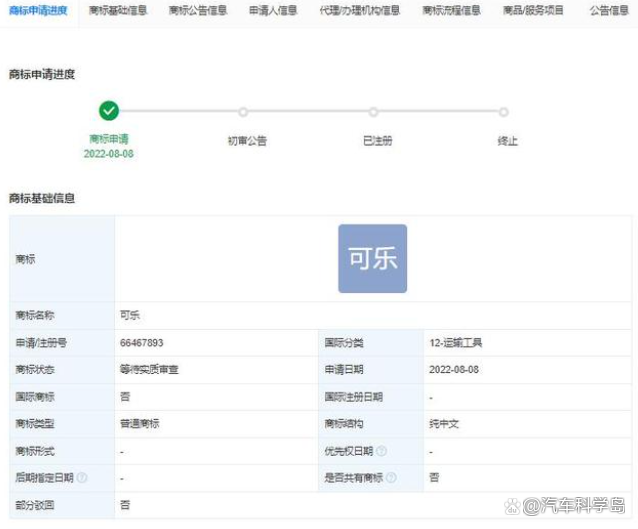Click the 已注册 step label
This screenshot has width=638, height=529.
click(378, 141)
